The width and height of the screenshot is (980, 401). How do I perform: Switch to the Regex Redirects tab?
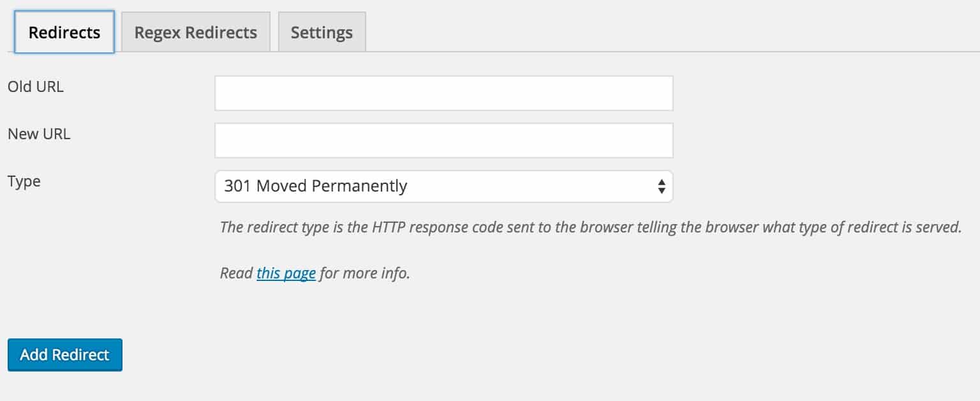point(195,32)
